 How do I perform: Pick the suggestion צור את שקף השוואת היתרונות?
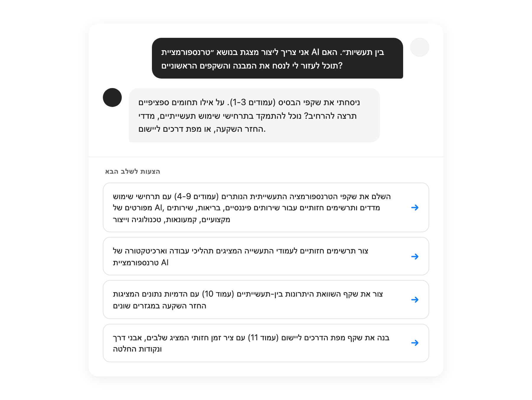tap(266, 300)
